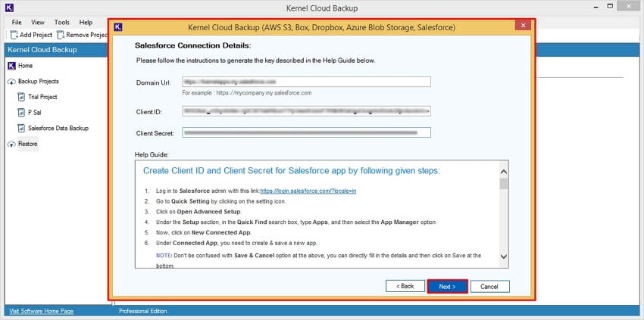
Task: Click the Back button
Action: pos(405,287)
